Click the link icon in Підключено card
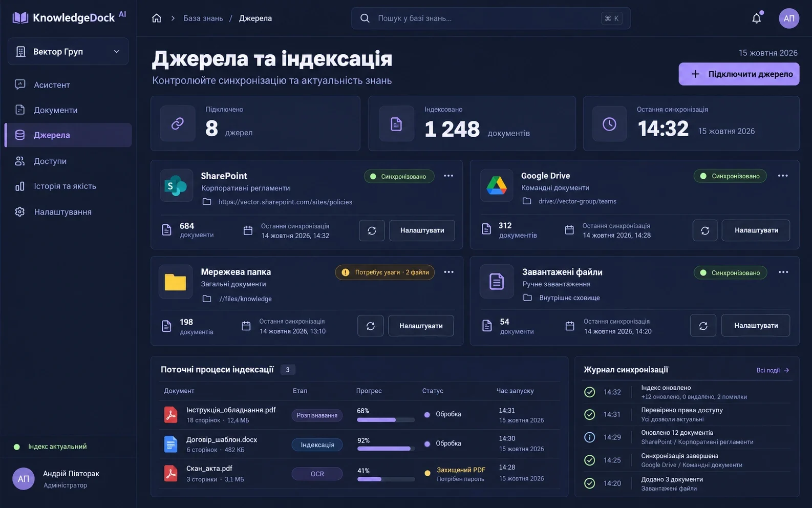 178,123
